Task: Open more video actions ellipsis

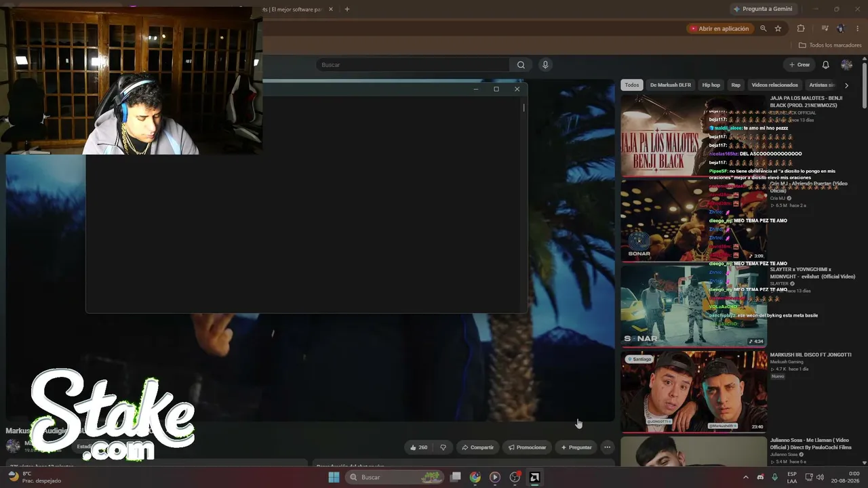Action: (x=607, y=447)
